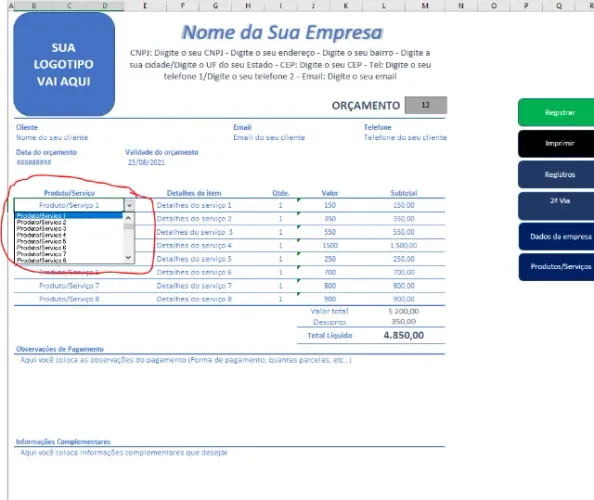
Task: Select the Subtotal cell 900,00
Action: (403, 299)
